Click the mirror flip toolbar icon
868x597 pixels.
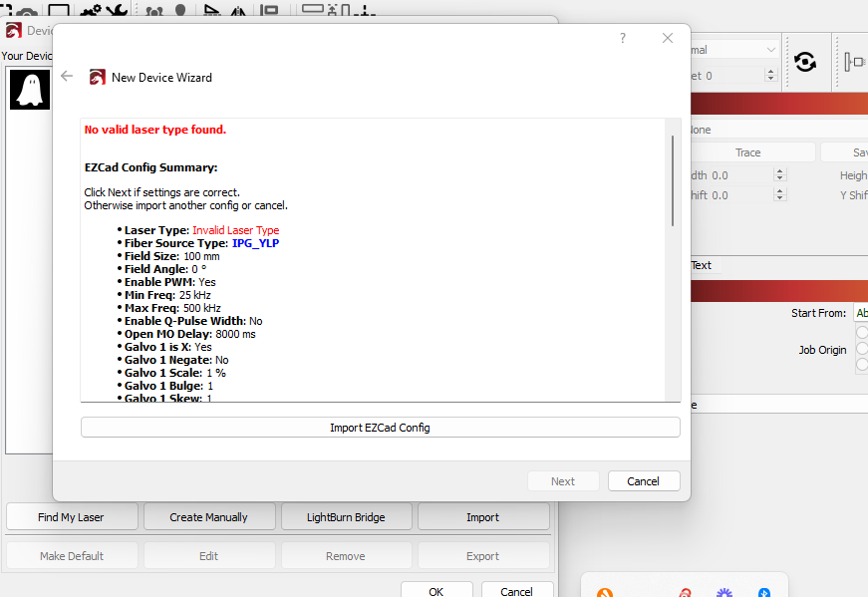[x=238, y=10]
